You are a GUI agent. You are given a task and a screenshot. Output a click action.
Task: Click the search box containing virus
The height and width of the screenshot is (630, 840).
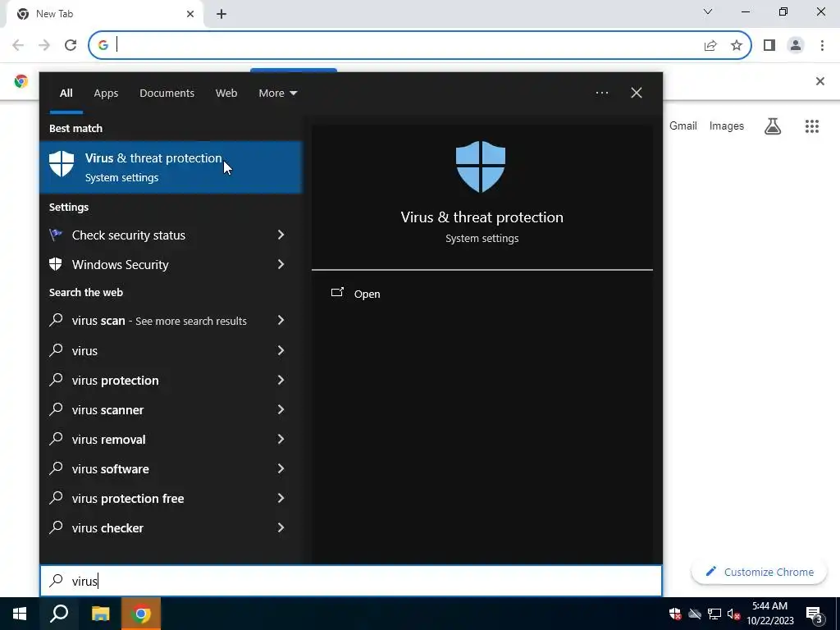click(x=351, y=581)
